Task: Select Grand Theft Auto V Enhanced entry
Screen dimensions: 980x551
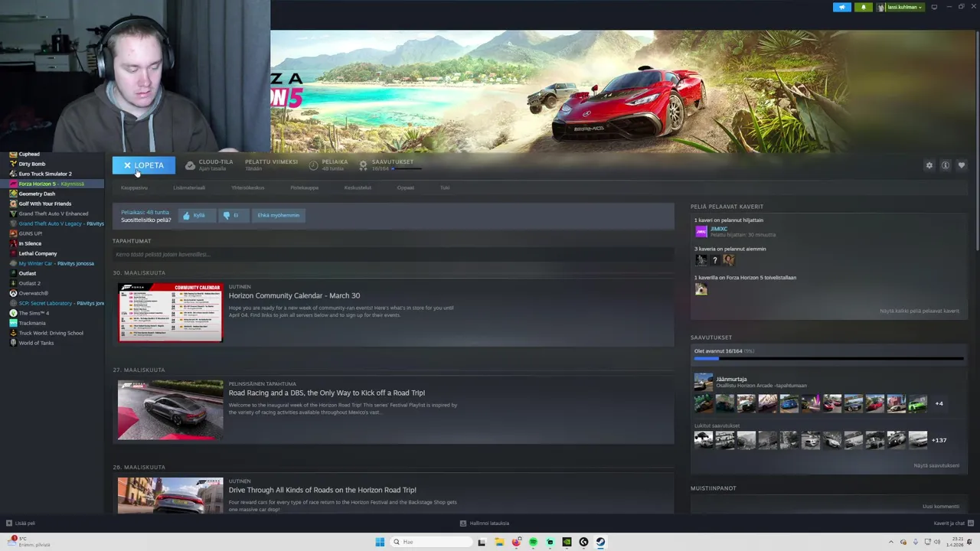Action: pyautogui.click(x=54, y=214)
